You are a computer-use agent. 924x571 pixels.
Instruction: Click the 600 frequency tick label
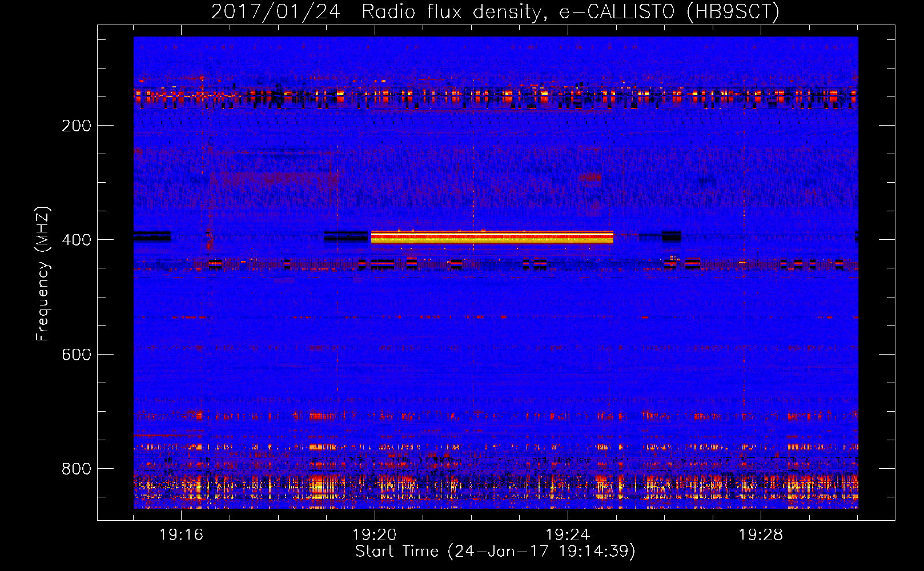[77, 355]
